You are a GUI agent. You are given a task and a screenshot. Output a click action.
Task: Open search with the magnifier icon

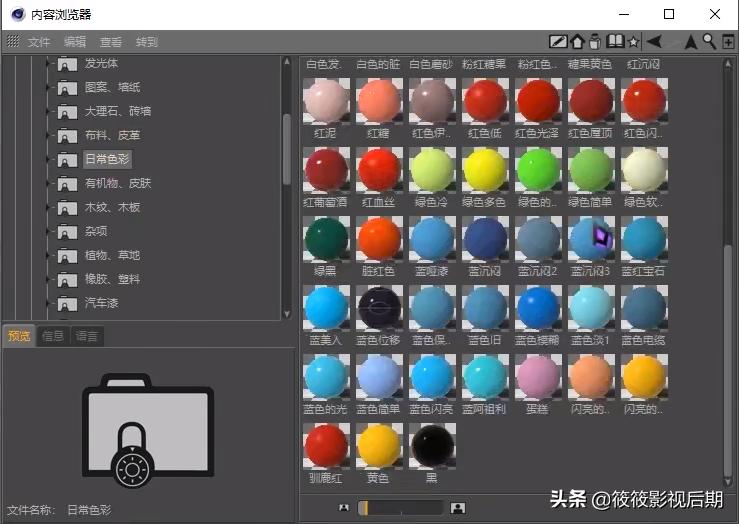click(x=709, y=41)
